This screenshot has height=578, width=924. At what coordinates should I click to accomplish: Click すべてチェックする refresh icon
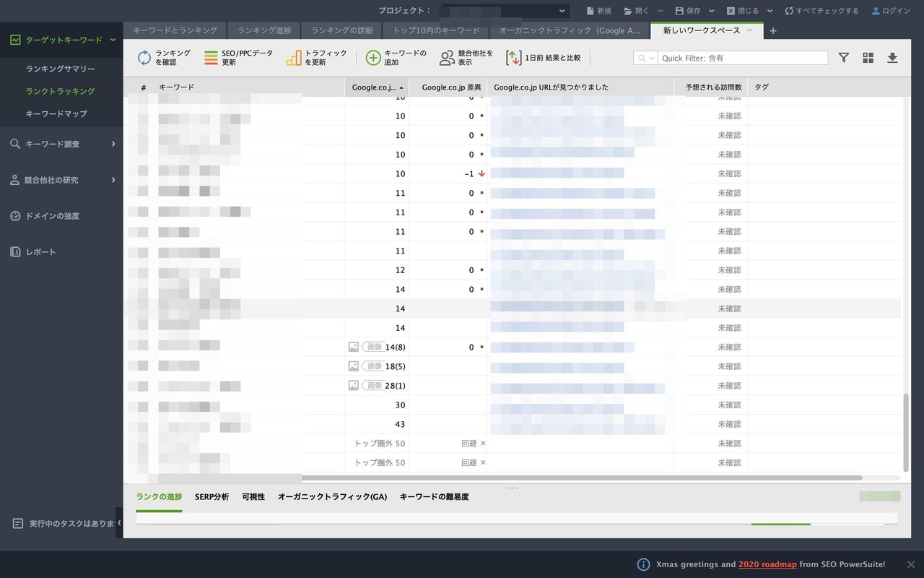789,11
